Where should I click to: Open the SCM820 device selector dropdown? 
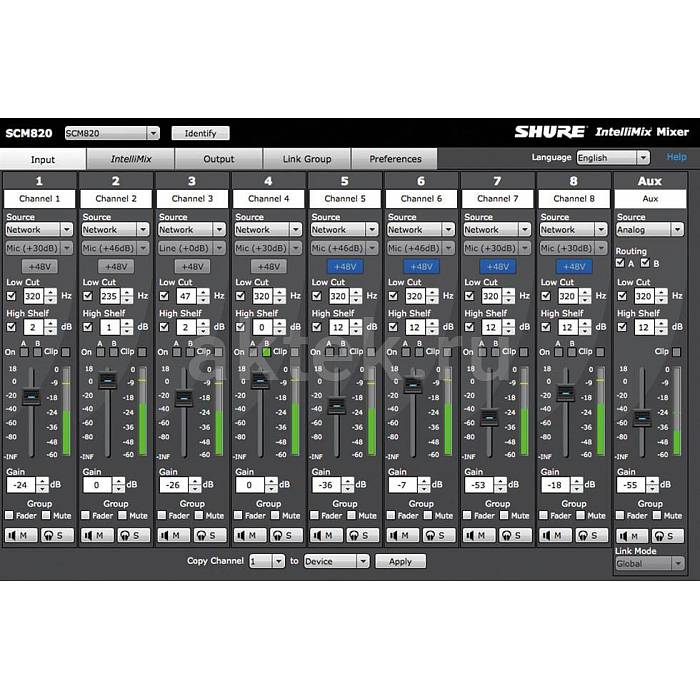pos(112,133)
